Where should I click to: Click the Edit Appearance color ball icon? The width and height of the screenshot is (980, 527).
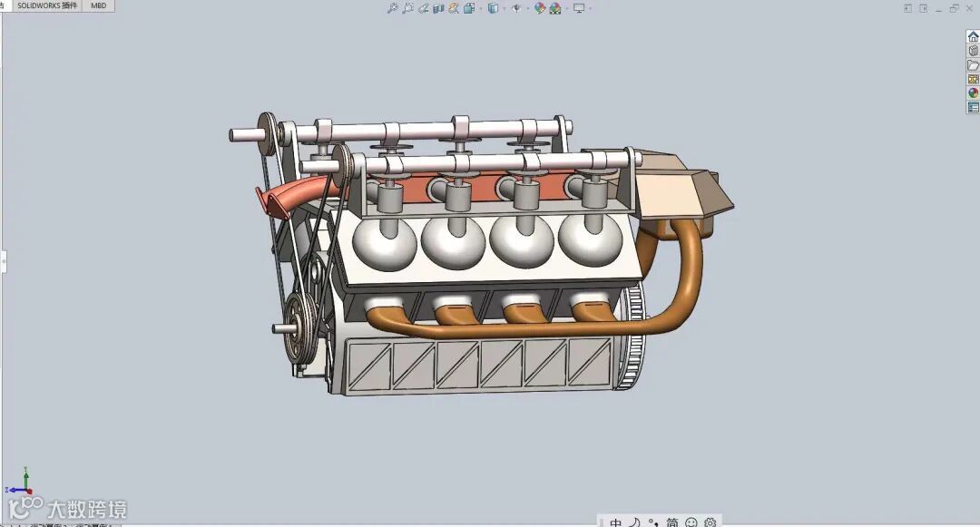540,8
